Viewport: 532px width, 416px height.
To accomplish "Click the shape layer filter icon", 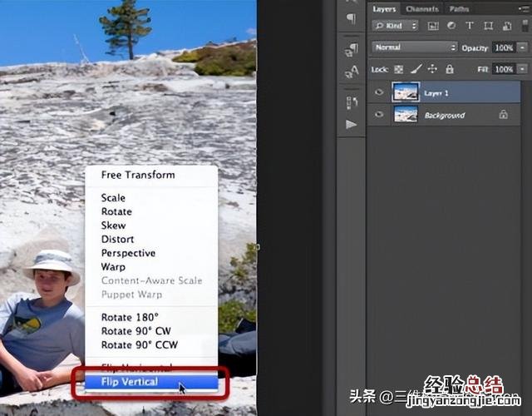I will pyautogui.click(x=488, y=27).
